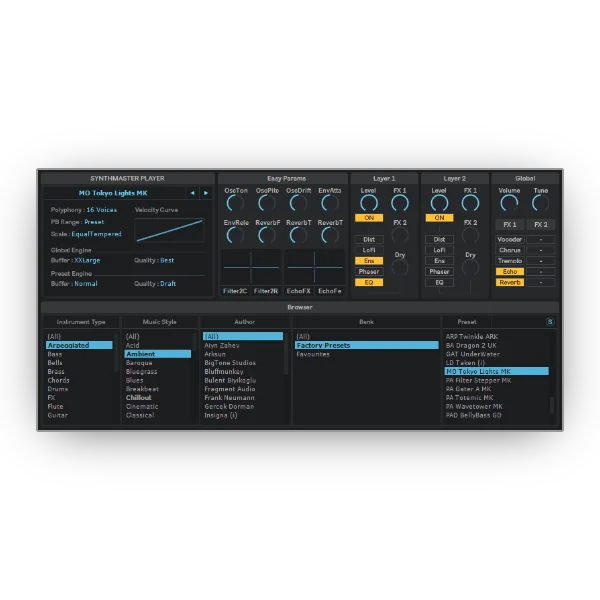The width and height of the screenshot is (600, 600).
Task: Enable Global Vocoder effect
Action: [x=510, y=240]
